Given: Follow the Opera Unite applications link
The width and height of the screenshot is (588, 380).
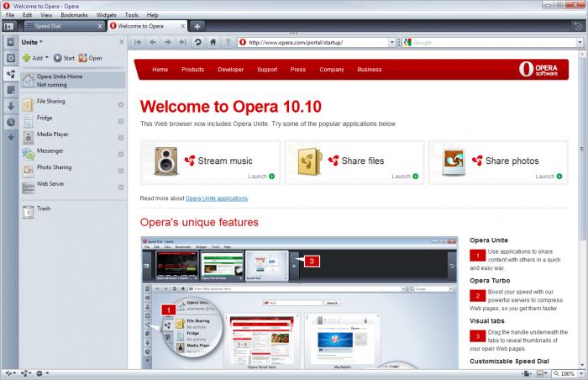Looking at the screenshot, I should pyautogui.click(x=217, y=198).
